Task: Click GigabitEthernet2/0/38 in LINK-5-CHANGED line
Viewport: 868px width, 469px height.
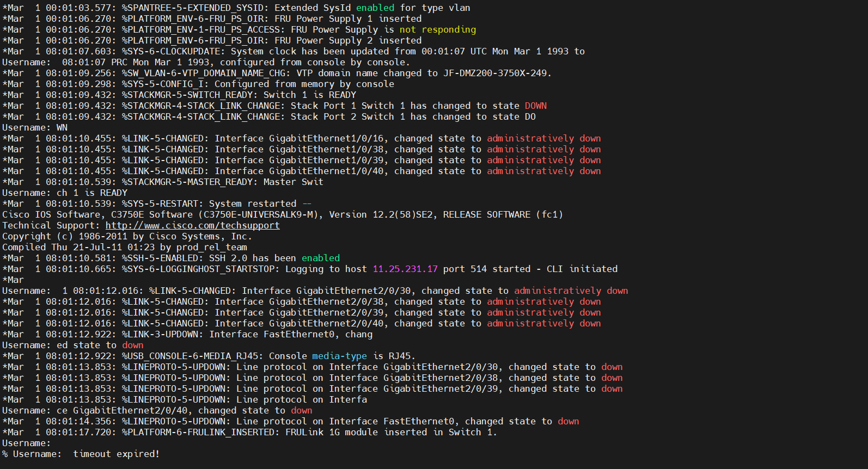Action: pos(326,301)
